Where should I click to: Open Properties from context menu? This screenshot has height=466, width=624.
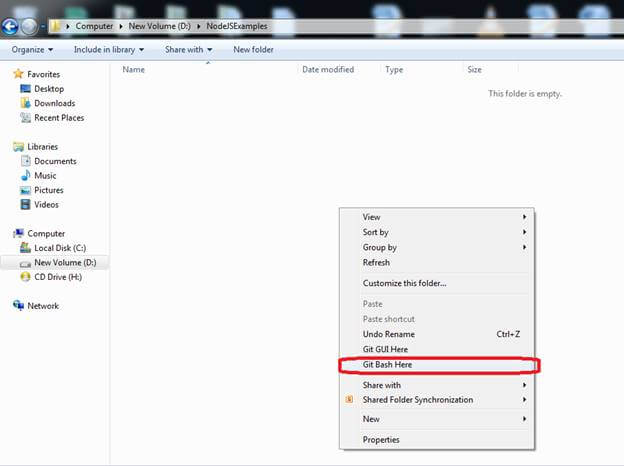tap(437, 439)
